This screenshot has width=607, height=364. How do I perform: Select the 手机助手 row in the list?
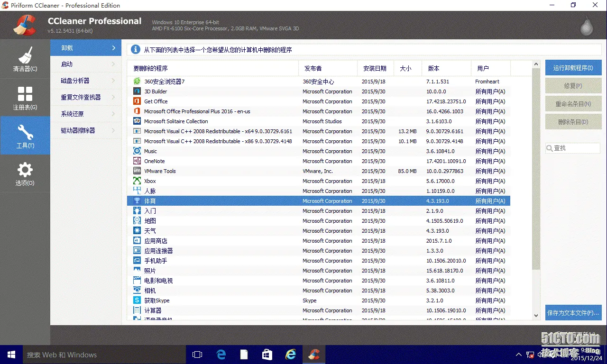coord(319,261)
